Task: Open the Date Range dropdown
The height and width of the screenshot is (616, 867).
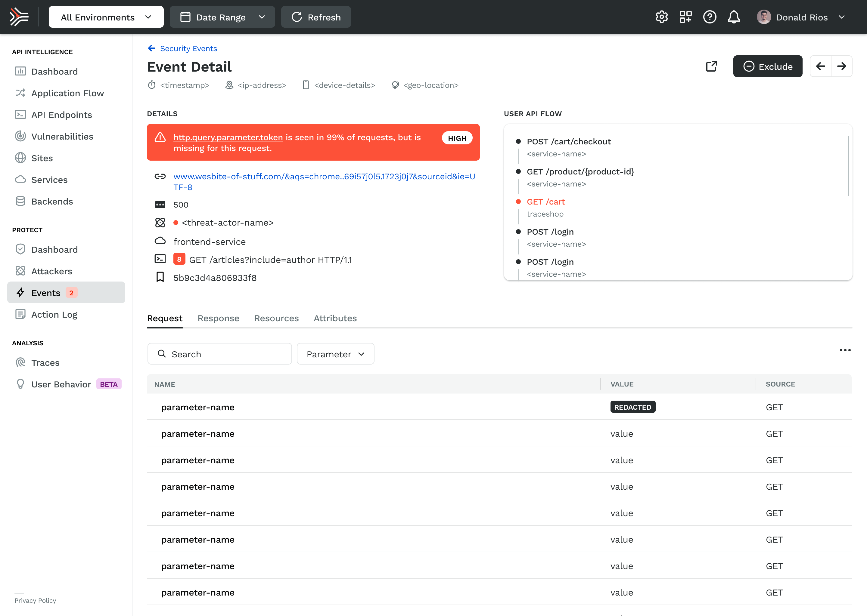Action: [x=222, y=17]
